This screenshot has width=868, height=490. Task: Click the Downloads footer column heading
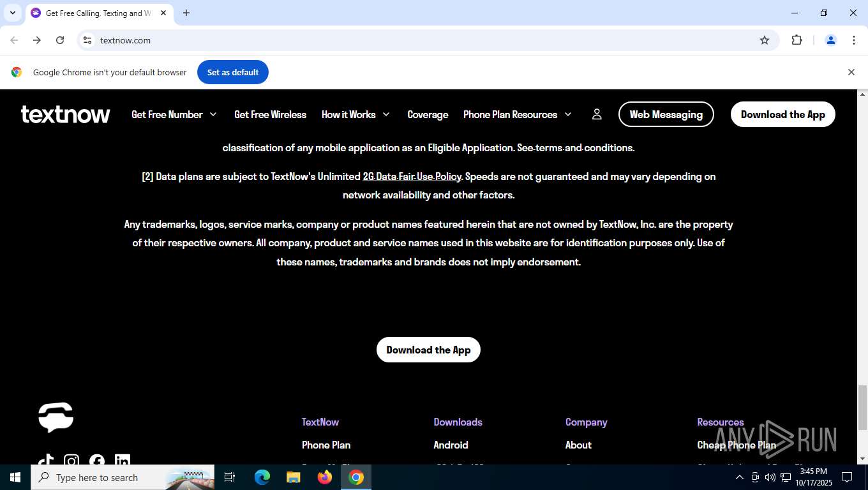pos(458,422)
